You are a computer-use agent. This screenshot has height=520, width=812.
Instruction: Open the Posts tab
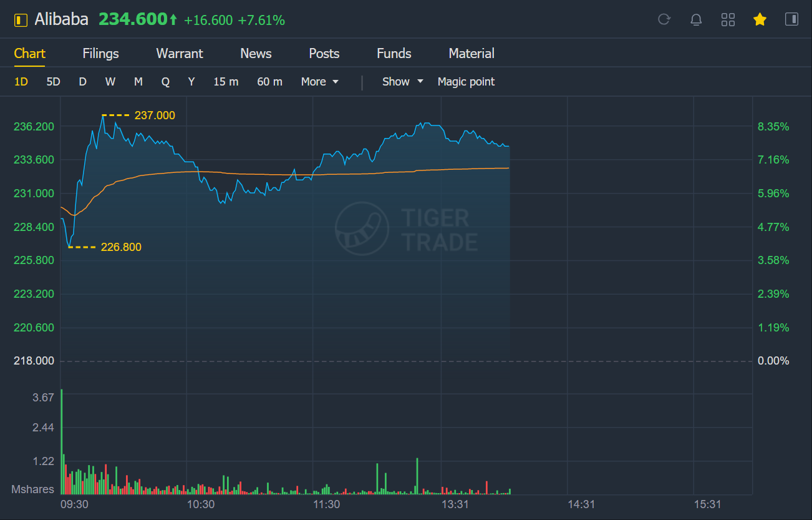(x=324, y=54)
